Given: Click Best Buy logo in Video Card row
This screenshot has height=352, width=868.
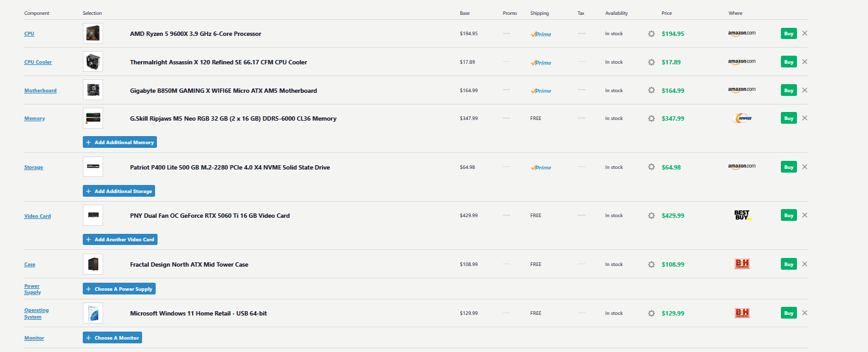Looking at the screenshot, I should point(742,215).
